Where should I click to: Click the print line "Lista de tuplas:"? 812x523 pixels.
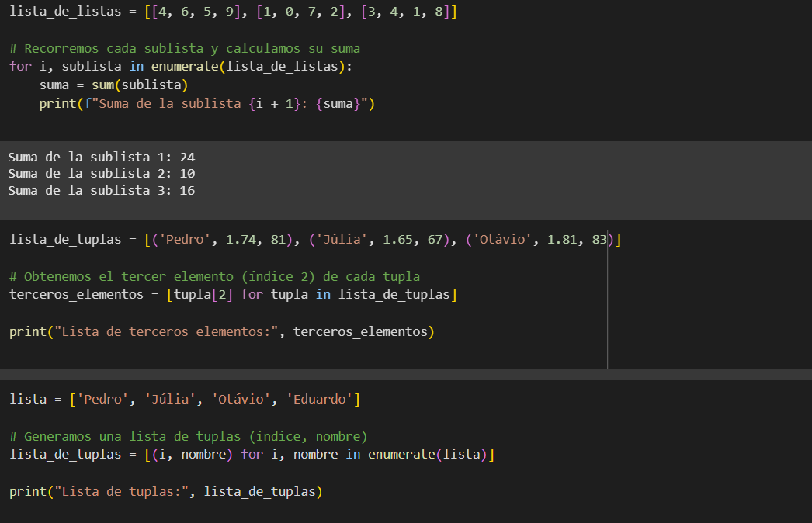(165, 492)
